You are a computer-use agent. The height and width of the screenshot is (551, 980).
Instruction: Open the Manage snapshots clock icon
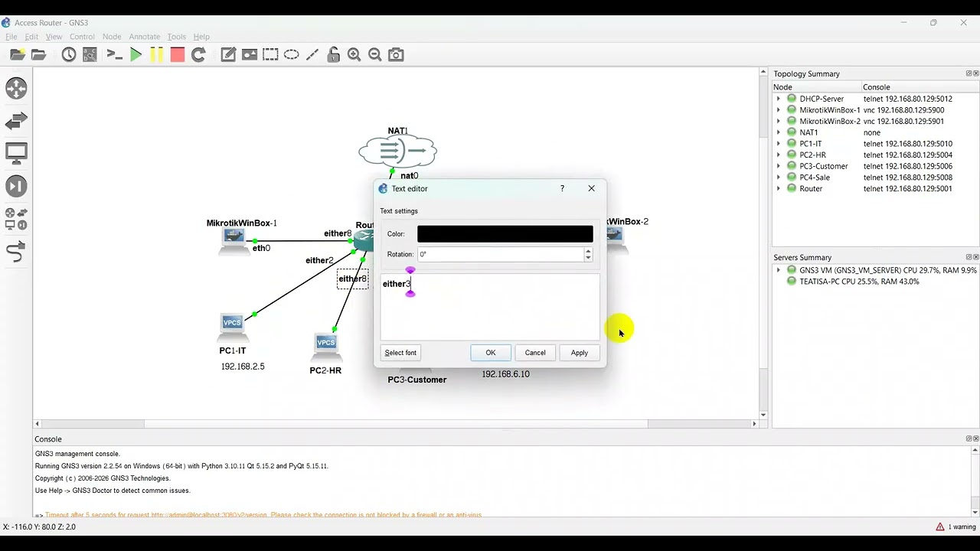(x=69, y=54)
